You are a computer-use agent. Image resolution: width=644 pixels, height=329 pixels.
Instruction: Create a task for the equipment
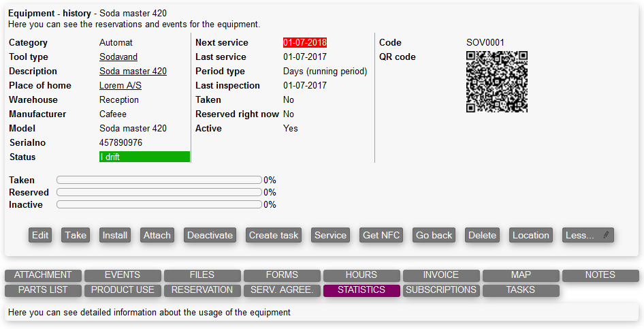(x=274, y=235)
